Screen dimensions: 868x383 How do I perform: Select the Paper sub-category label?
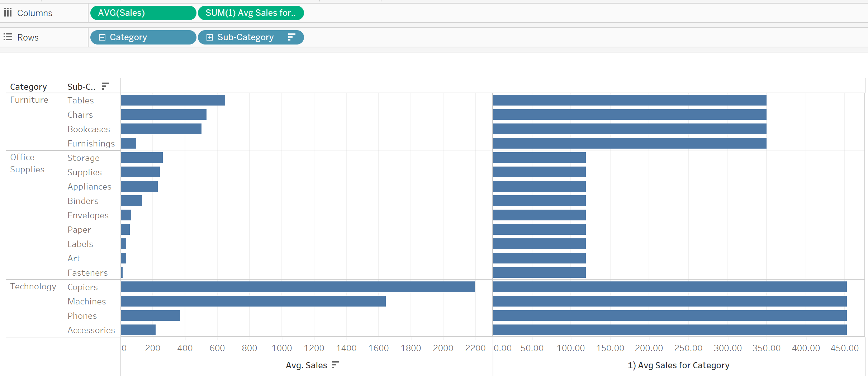coord(79,230)
